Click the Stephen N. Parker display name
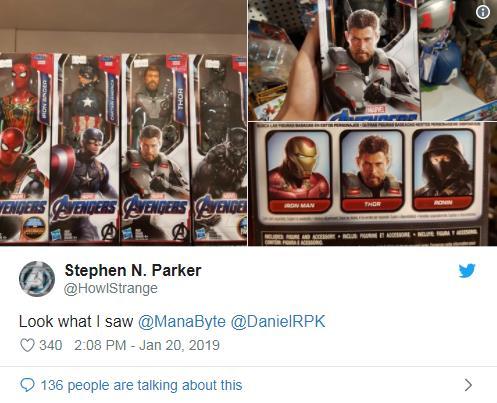The width and height of the screenshot is (497, 403). (133, 270)
